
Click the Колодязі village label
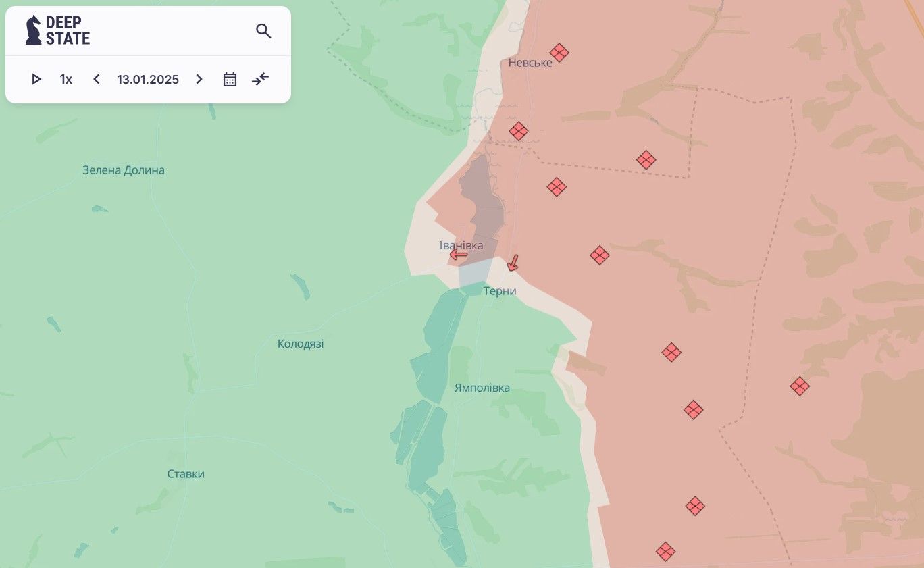tap(301, 344)
